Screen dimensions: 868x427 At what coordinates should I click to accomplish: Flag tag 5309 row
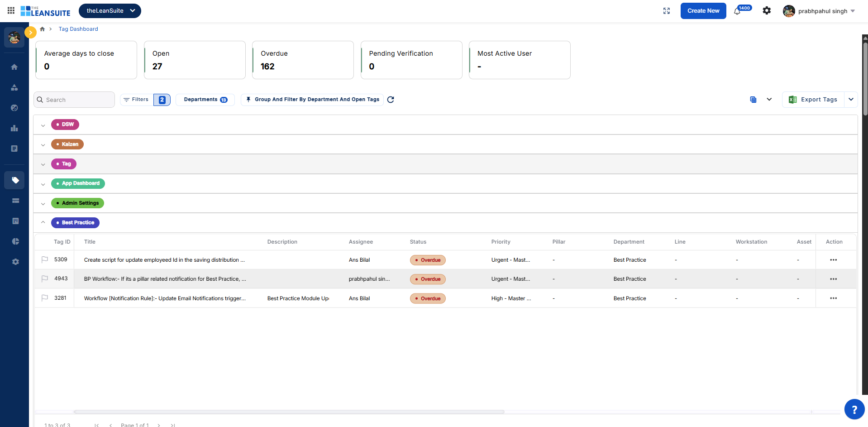[45, 259]
